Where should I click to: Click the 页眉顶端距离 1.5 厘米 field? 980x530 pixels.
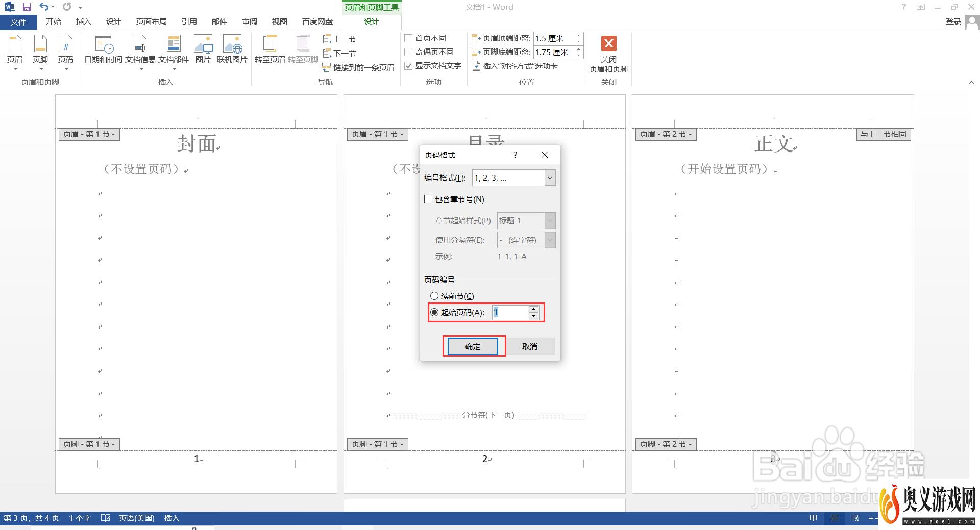click(x=553, y=38)
